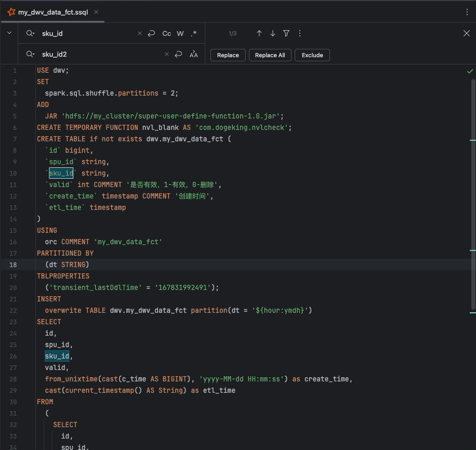476x450 pixels.
Task: Click the hdfs jar path string
Action: 170,116
